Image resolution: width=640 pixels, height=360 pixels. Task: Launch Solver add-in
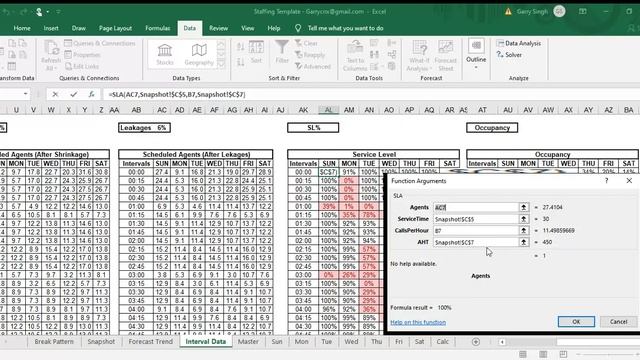click(509, 55)
